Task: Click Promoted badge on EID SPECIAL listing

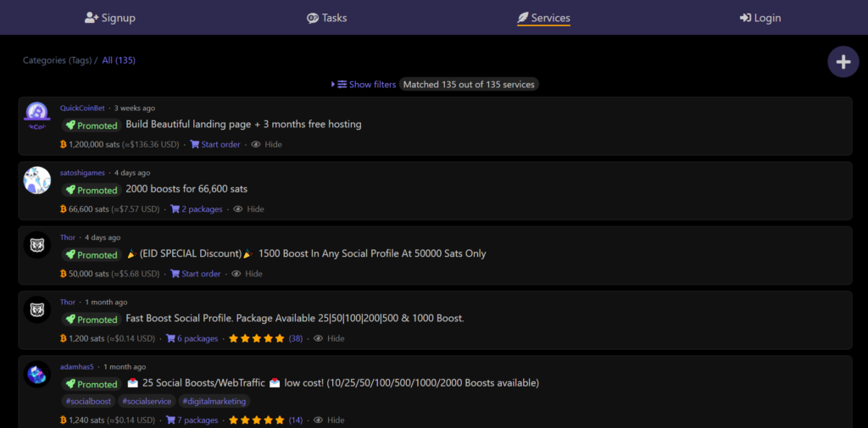Action: 92,255
